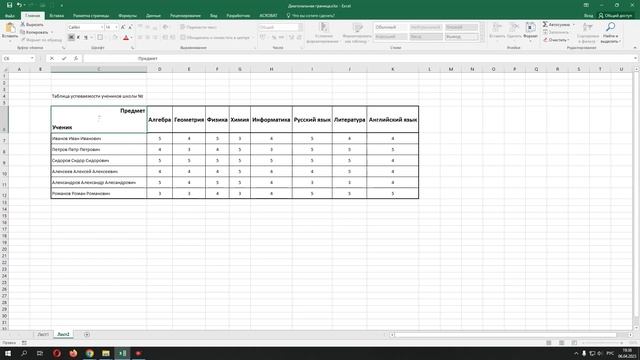Click the AutoSum (Автосумма) sigma icon
Screen dimensions: 640x360
tap(545, 24)
